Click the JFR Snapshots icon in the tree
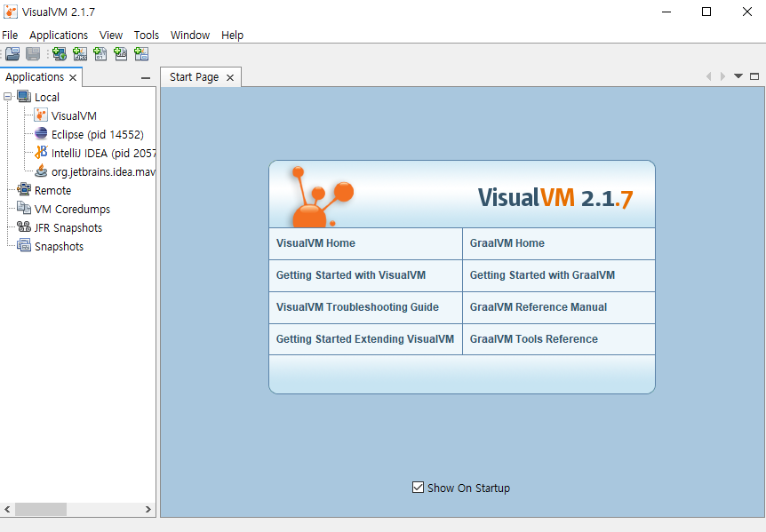This screenshot has width=766, height=532. (24, 227)
